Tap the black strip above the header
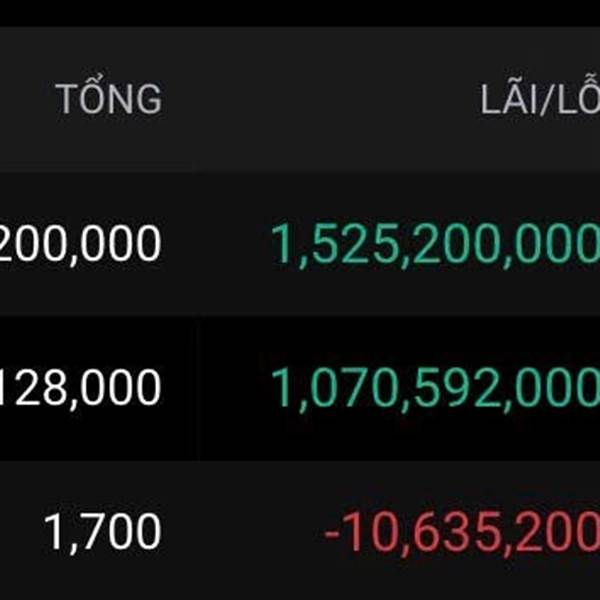This screenshot has width=600, height=600. (x=300, y=13)
